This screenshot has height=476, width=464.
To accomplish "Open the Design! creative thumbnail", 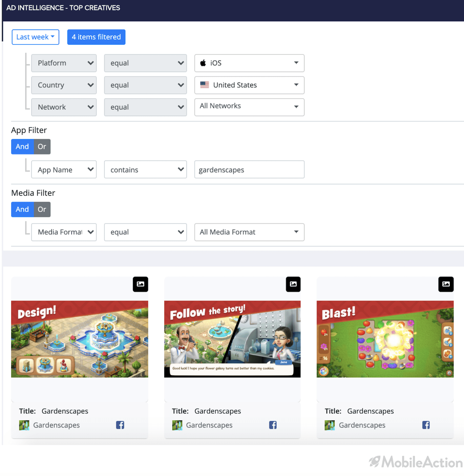I will coord(80,339).
